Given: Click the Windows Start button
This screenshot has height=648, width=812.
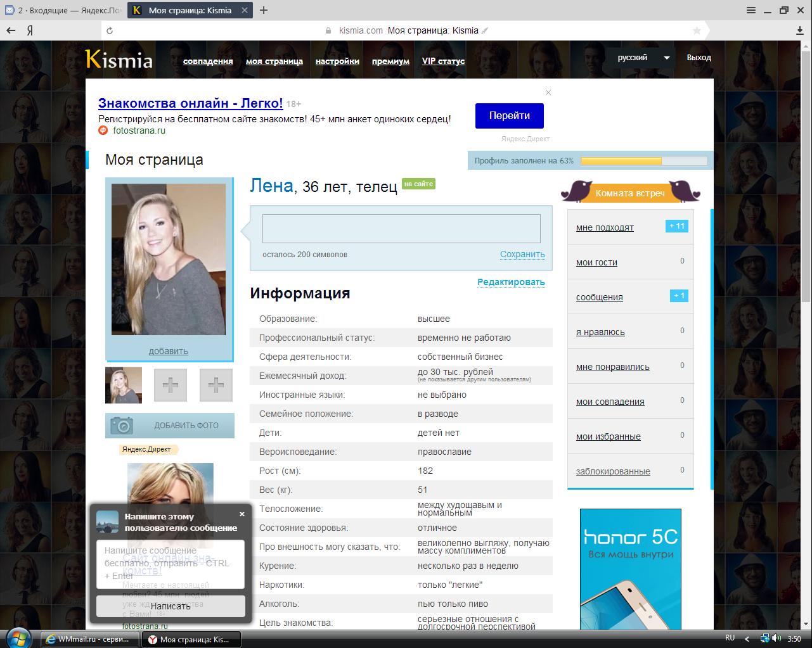Looking at the screenshot, I should (20, 638).
